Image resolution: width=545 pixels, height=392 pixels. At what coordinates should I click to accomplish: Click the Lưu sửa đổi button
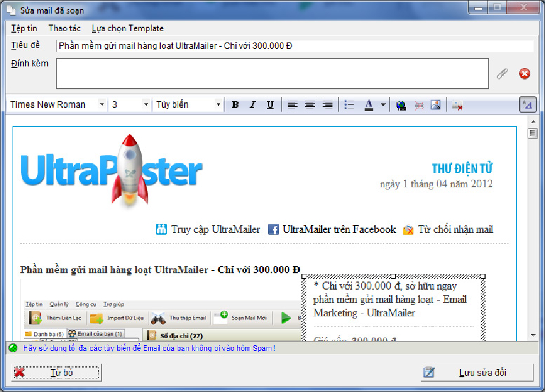click(476, 372)
